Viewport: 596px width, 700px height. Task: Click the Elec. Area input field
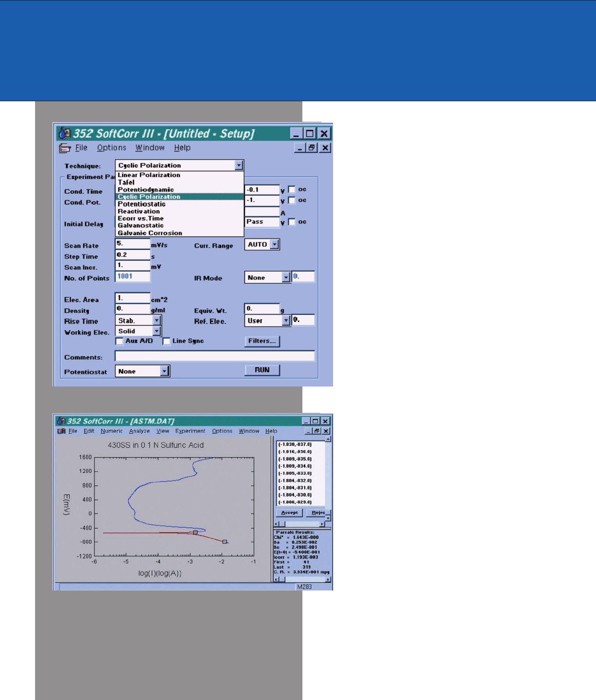click(x=133, y=298)
